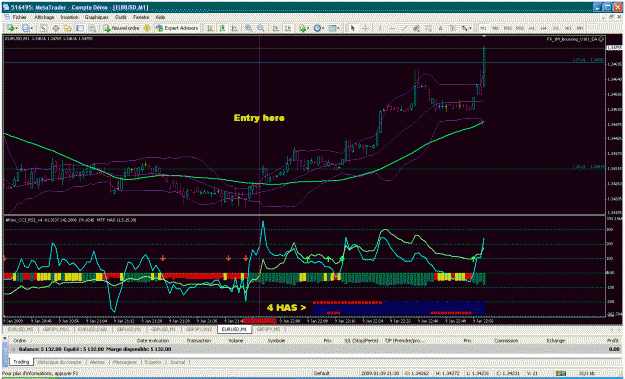Select the active EURUSD,M1 chart tab
The image size is (625, 379).
coord(234,330)
